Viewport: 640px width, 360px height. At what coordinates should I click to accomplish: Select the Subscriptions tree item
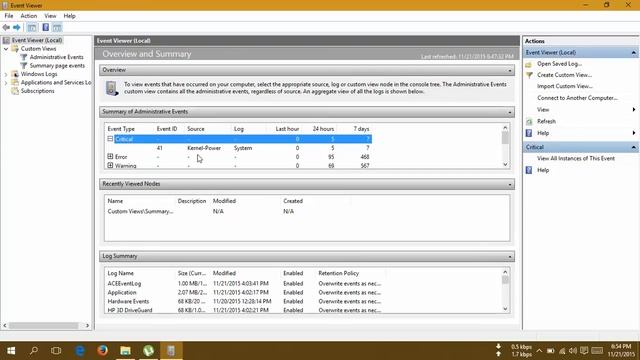[38, 91]
